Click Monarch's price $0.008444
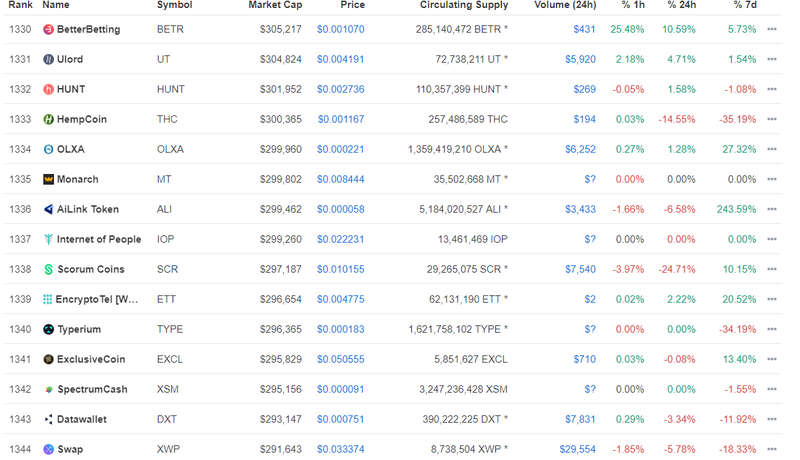This screenshot has width=800, height=460. (x=340, y=180)
